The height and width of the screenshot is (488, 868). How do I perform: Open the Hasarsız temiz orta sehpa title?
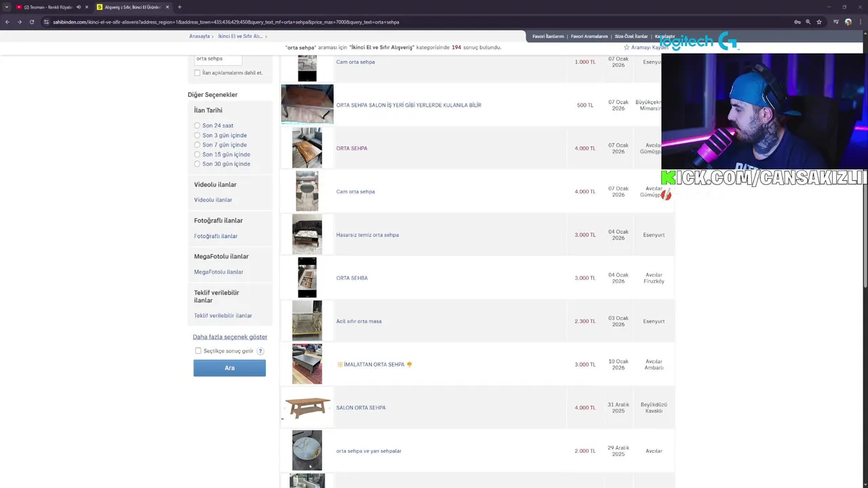pyautogui.click(x=368, y=235)
